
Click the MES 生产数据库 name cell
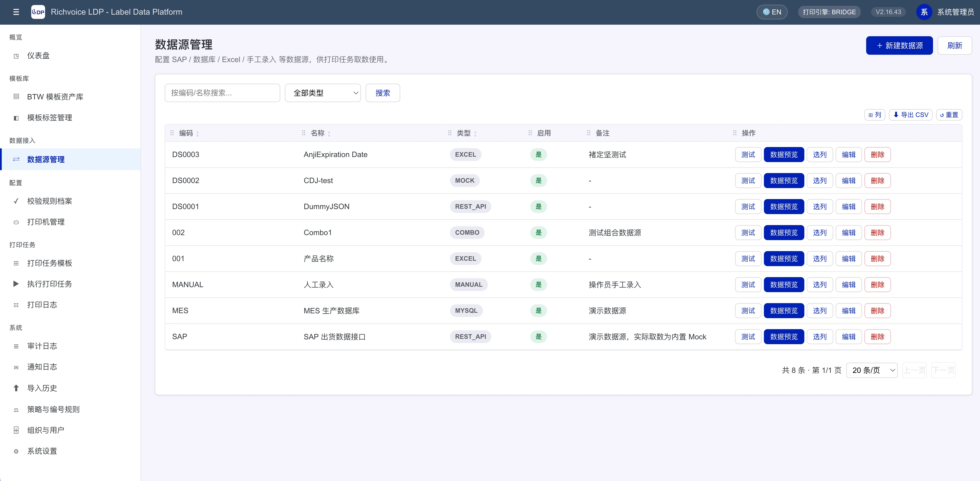coord(331,311)
